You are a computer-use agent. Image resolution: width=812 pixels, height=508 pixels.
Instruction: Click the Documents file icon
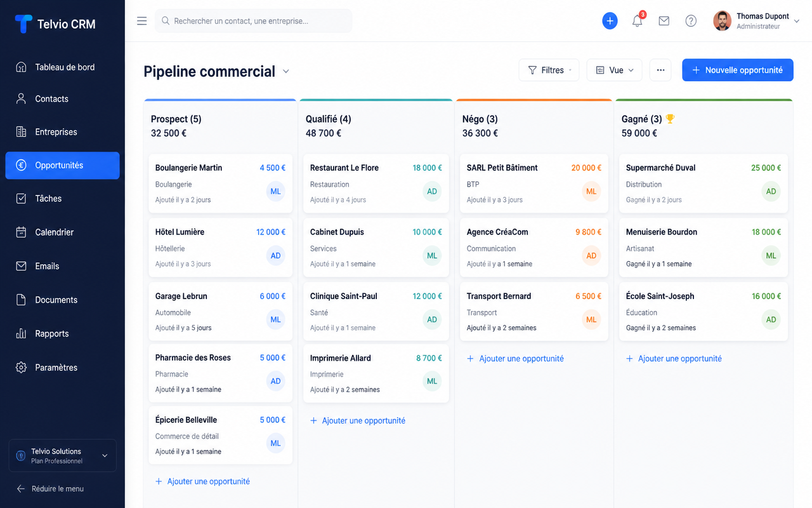(21, 300)
